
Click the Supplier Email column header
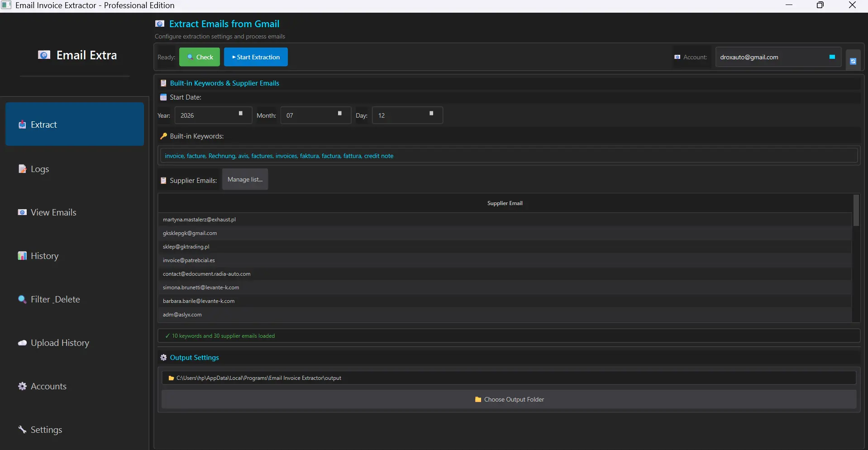[505, 203]
